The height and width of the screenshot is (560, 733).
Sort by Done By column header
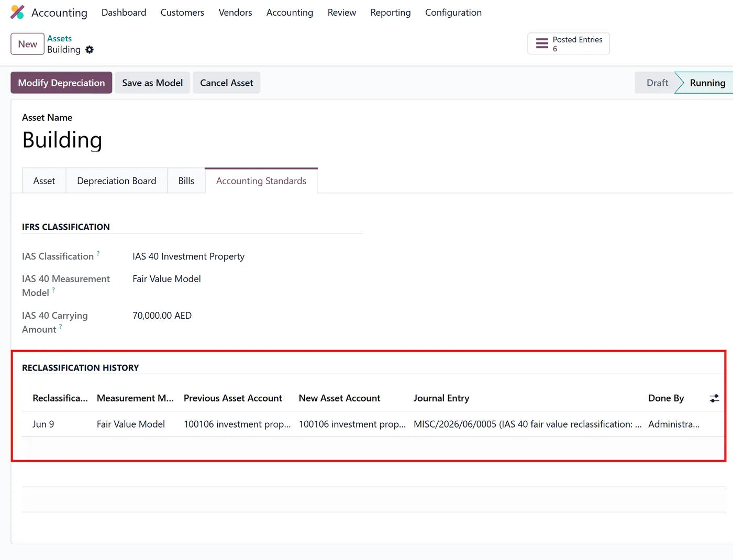[x=666, y=398]
